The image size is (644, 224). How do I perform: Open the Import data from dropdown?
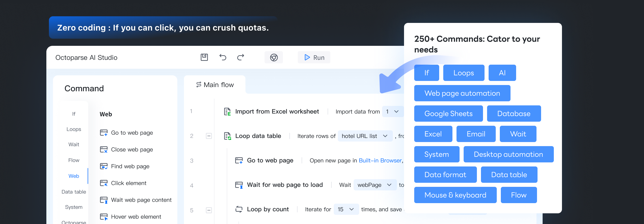point(393,111)
